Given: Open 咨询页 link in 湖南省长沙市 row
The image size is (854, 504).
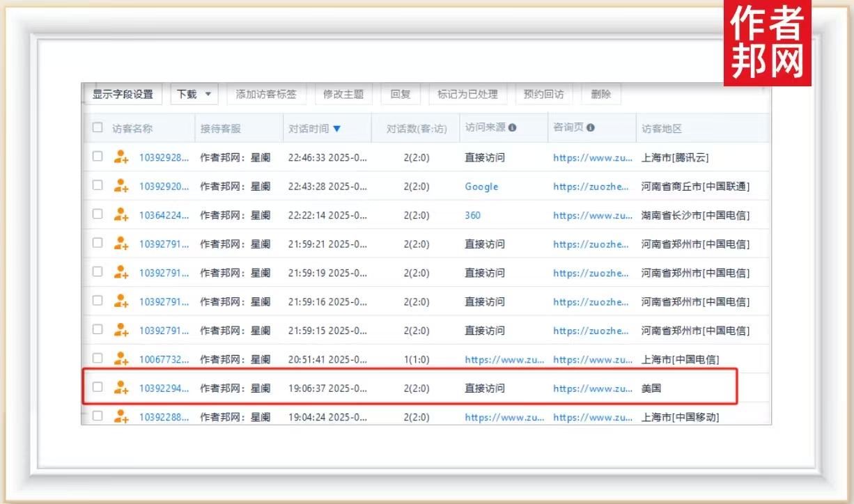Looking at the screenshot, I should (593, 216).
